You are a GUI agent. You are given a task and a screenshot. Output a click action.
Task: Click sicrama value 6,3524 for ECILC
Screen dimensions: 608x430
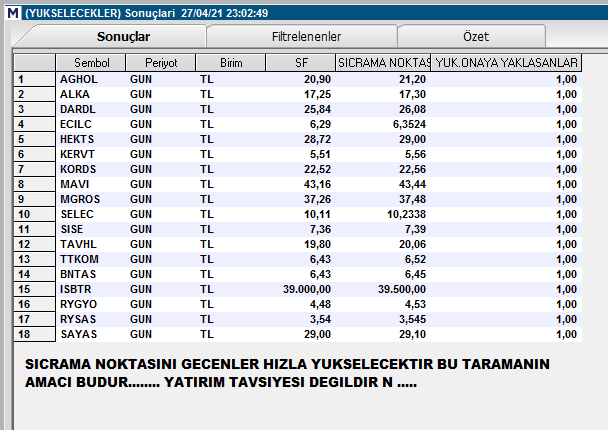tap(409, 124)
